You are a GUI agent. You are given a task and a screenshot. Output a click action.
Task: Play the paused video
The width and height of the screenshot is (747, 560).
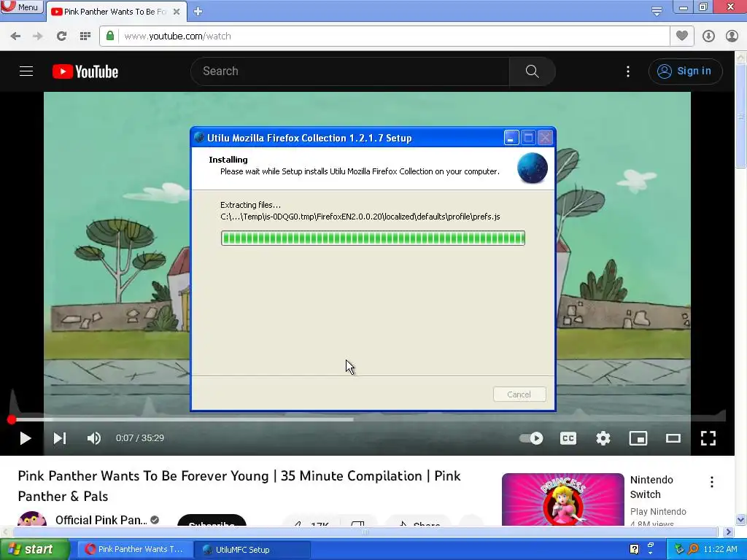[x=25, y=438]
